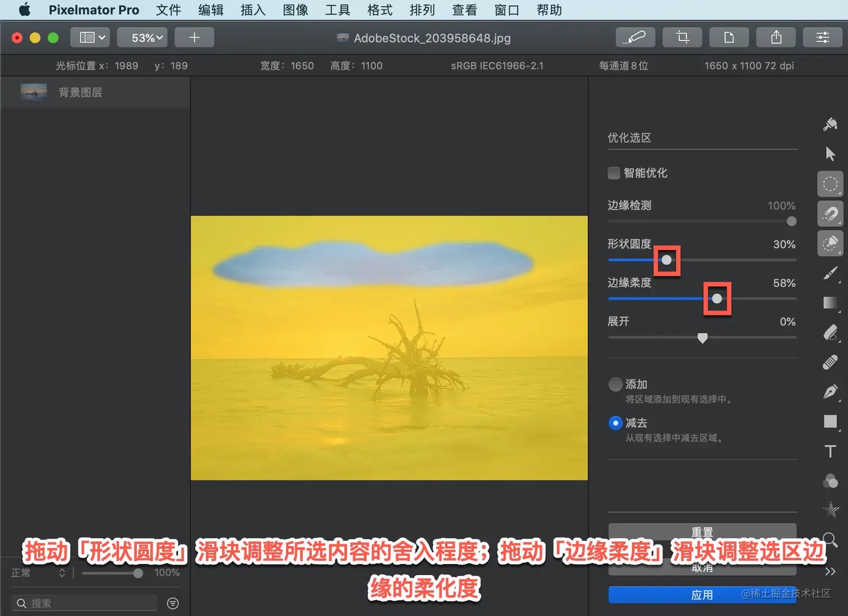Click the Crop toolbar button
This screenshot has height=616, width=848.
click(682, 38)
